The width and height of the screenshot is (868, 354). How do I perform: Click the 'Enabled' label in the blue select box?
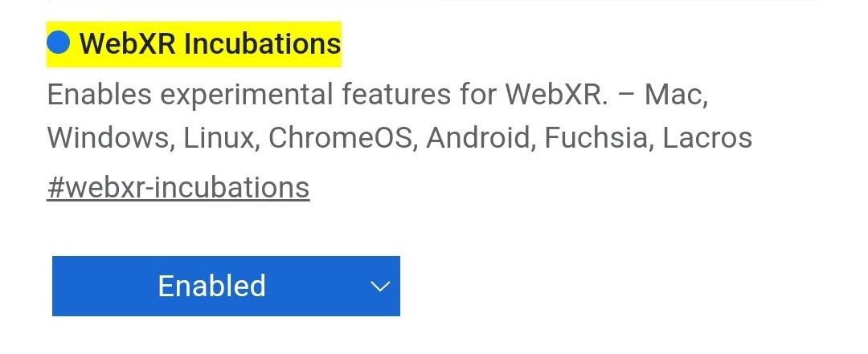point(211,287)
